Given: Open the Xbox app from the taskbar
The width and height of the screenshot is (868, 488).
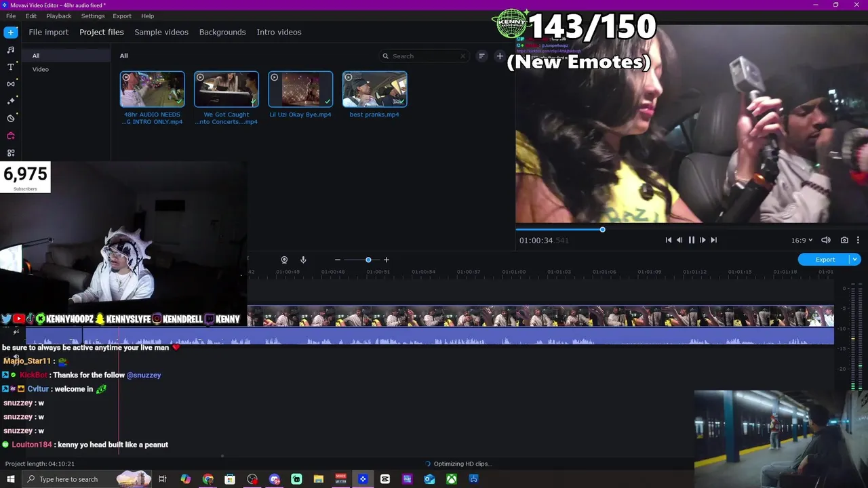Looking at the screenshot, I should [x=452, y=479].
